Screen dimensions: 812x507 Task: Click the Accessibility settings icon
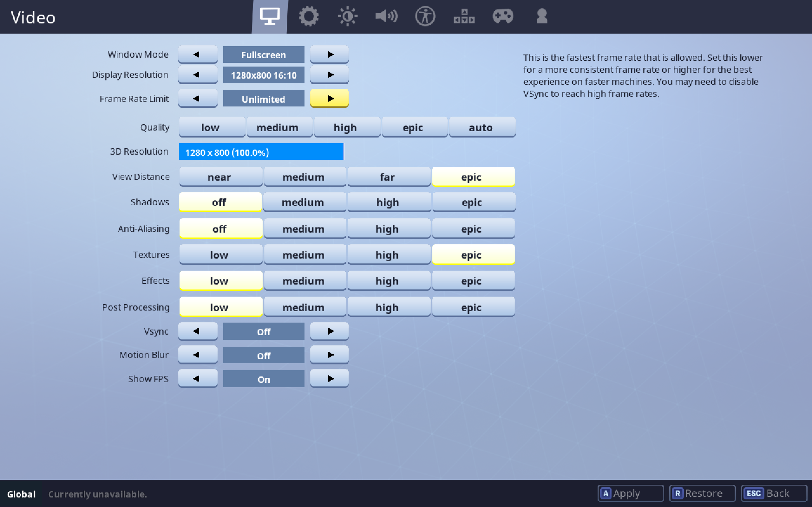click(424, 16)
